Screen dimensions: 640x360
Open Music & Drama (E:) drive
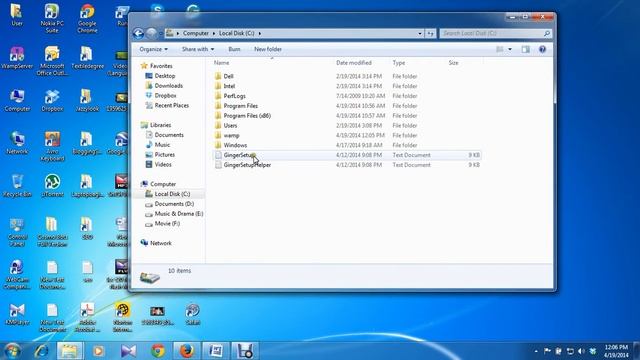pyautogui.click(x=179, y=213)
